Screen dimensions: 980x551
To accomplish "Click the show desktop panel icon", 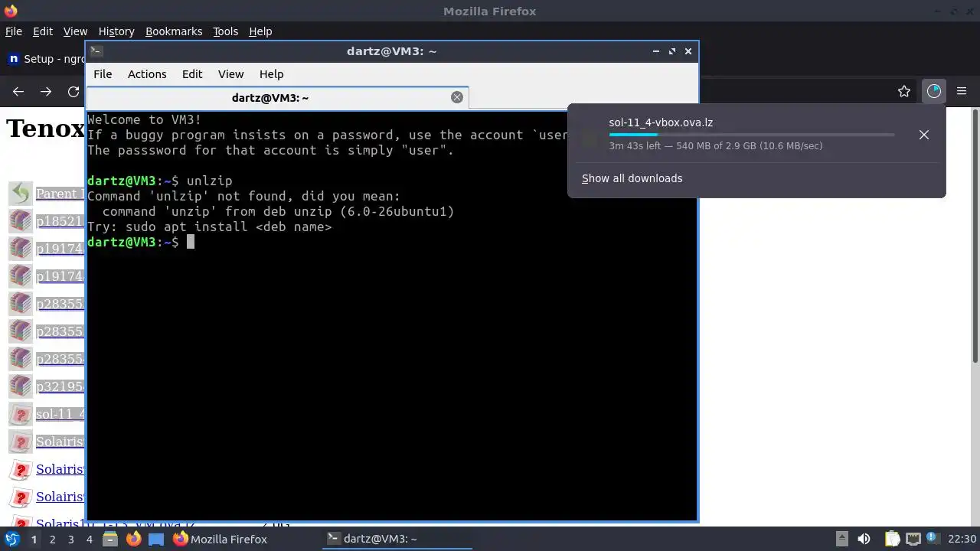I will click(156, 539).
